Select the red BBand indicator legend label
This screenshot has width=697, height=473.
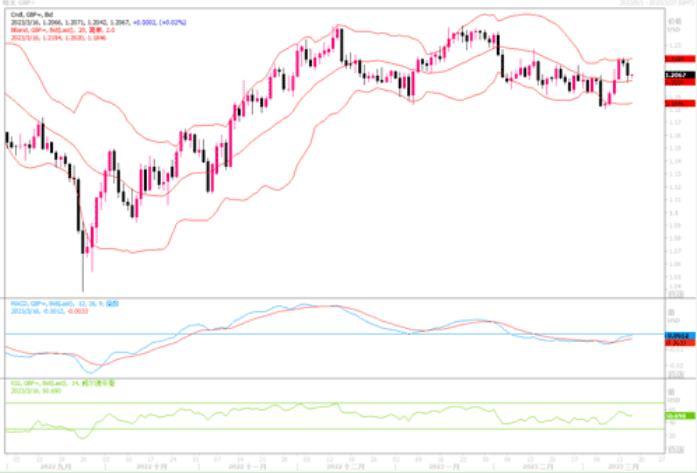pos(63,30)
